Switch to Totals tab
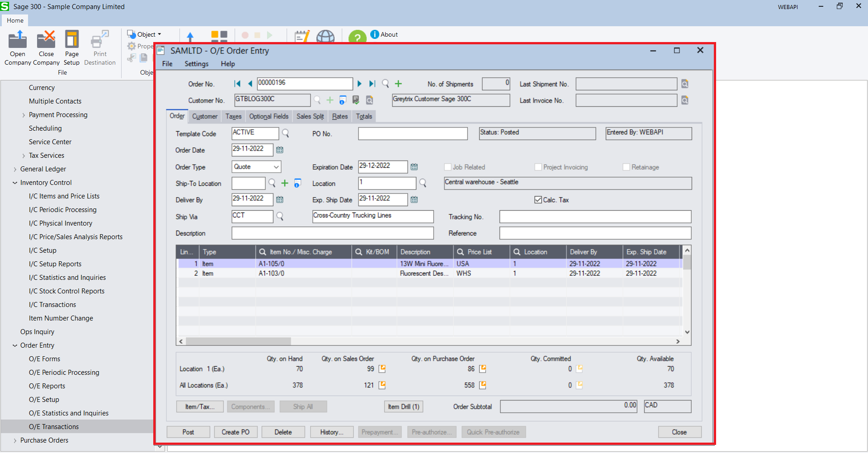Screen dimensions: 868x453 click(364, 117)
